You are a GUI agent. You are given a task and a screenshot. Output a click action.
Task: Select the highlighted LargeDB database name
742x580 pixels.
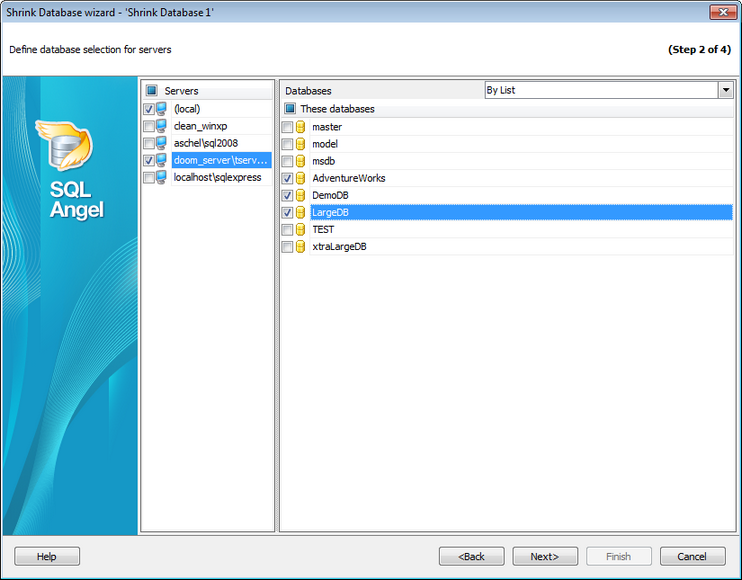click(x=330, y=212)
